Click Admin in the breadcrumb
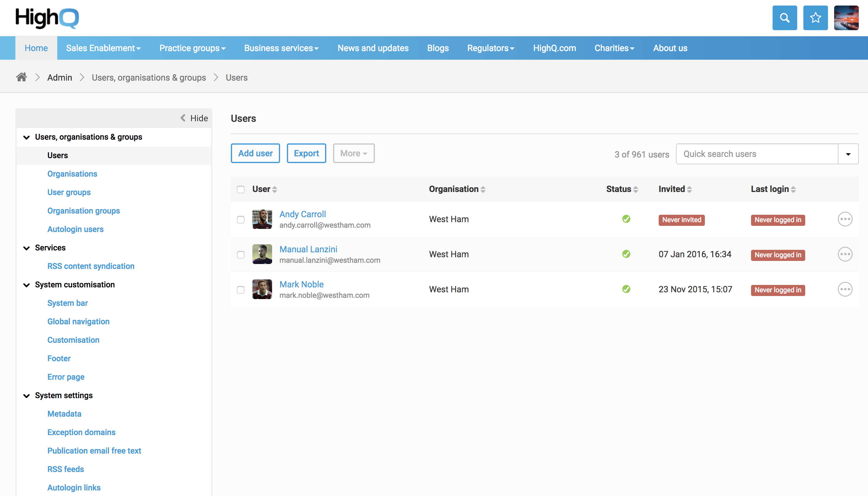 tap(60, 78)
